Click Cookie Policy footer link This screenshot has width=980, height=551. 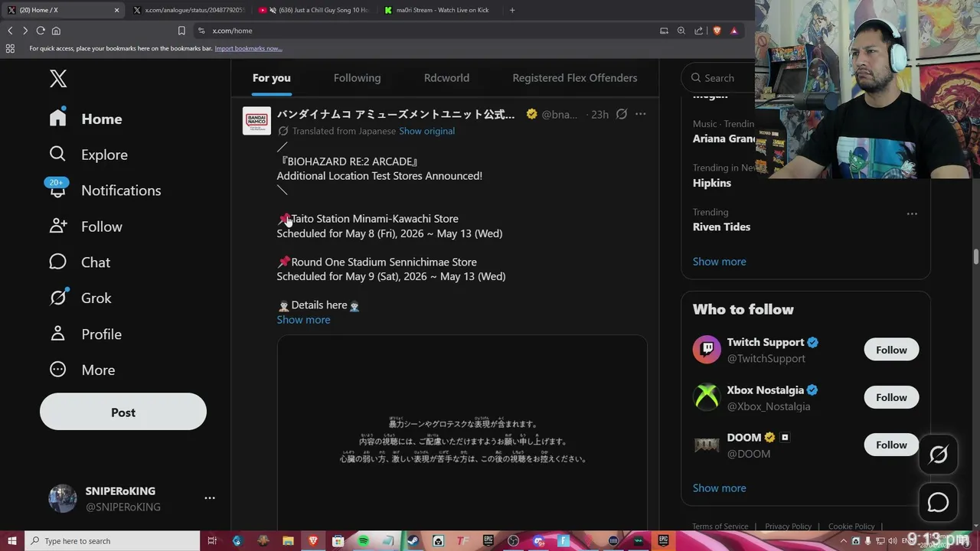pyautogui.click(x=851, y=527)
